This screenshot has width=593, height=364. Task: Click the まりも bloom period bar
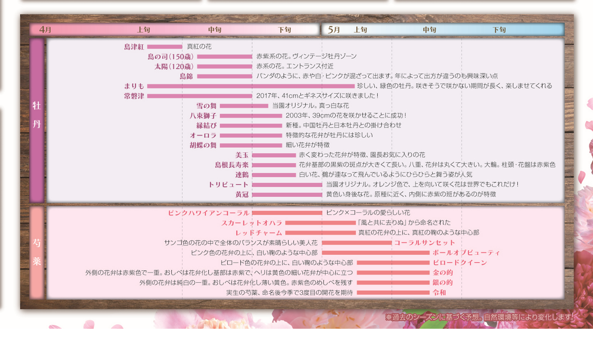click(251, 86)
